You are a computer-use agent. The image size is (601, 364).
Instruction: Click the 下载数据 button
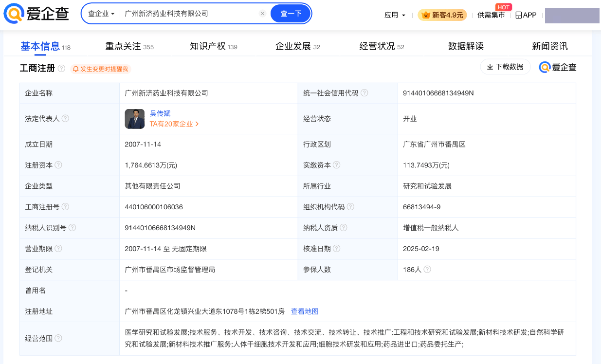(x=505, y=67)
